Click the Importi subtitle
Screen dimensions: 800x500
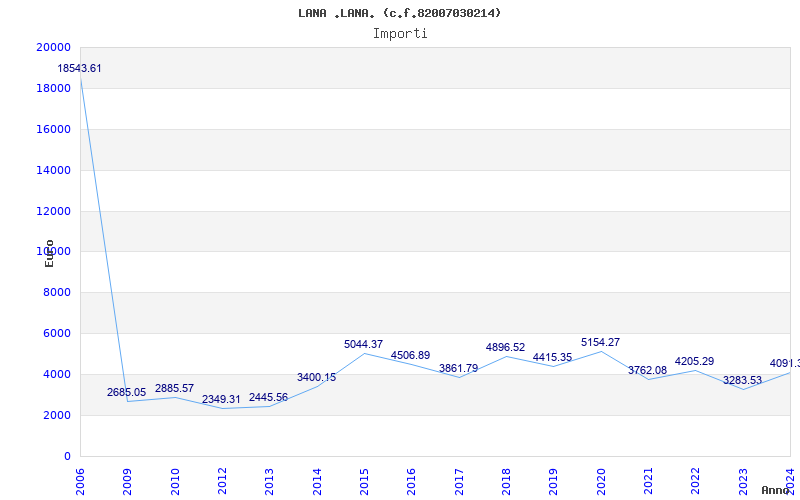tap(400, 33)
